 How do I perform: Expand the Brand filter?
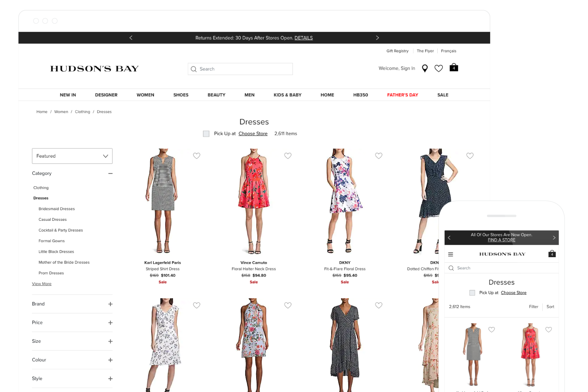110,304
